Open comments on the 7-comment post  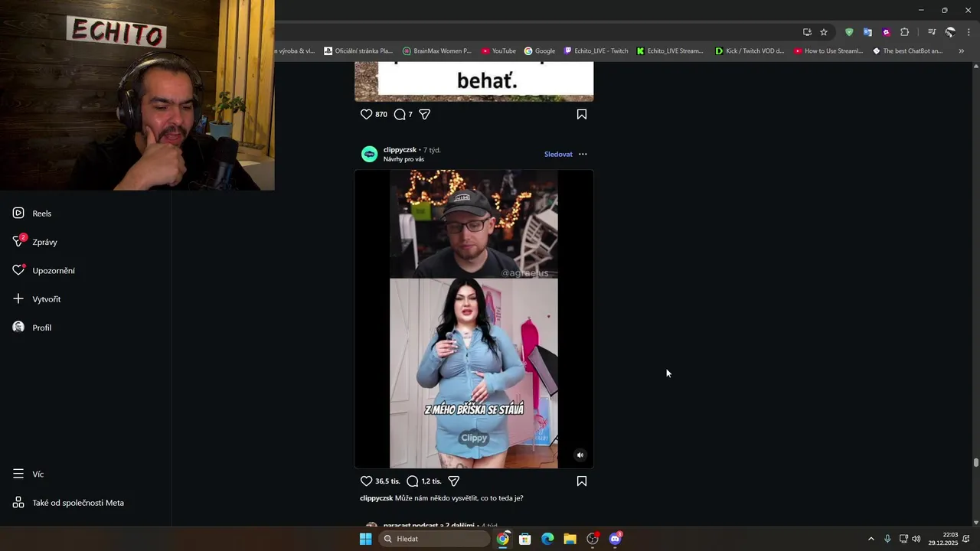[400, 114]
